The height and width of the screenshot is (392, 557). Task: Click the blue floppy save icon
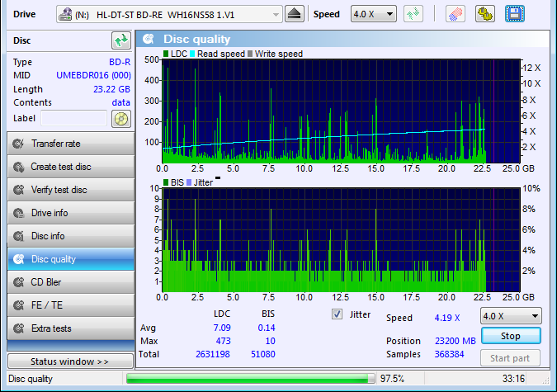click(x=515, y=14)
